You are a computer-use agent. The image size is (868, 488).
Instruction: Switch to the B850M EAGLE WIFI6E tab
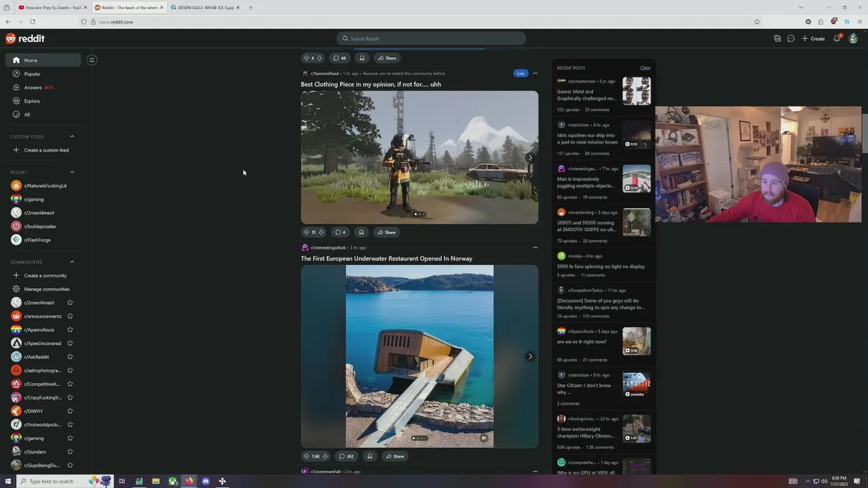[205, 7]
